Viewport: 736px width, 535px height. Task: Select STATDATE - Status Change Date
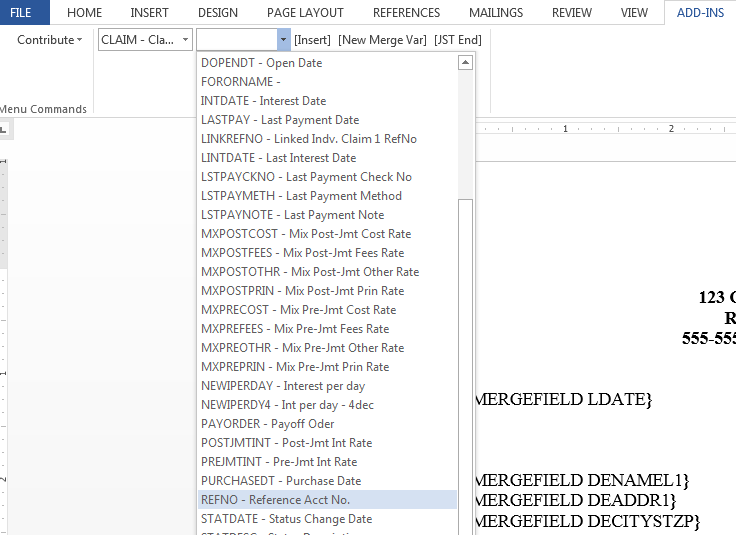point(286,519)
